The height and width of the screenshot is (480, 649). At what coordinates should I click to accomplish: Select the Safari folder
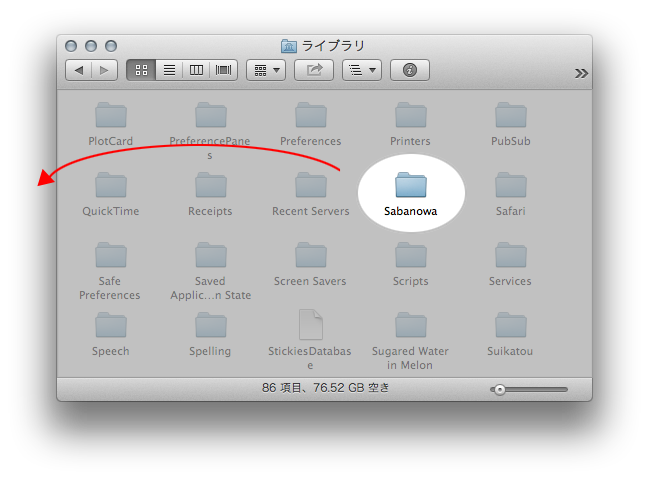[511, 185]
